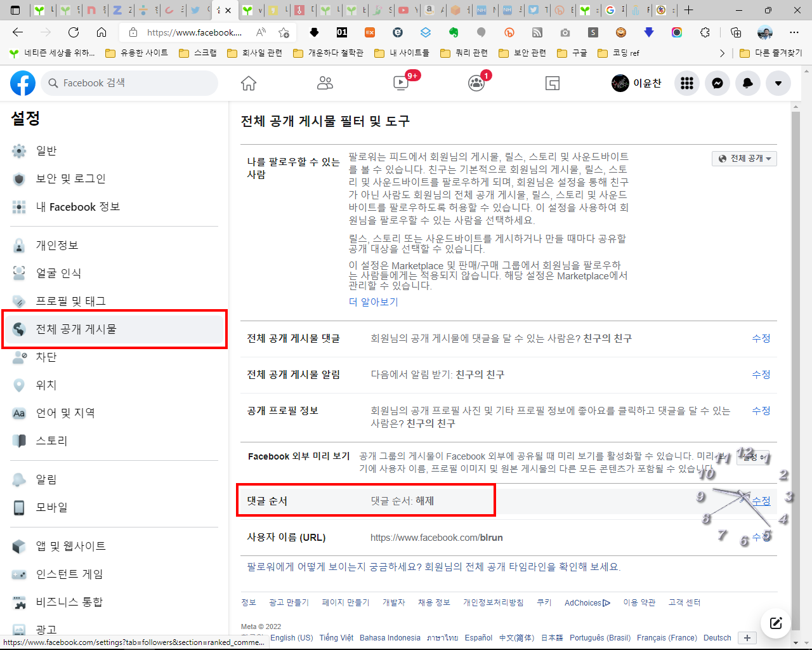Open 보안 및 로그인 settings
This screenshot has height=650, width=812.
[114, 179]
